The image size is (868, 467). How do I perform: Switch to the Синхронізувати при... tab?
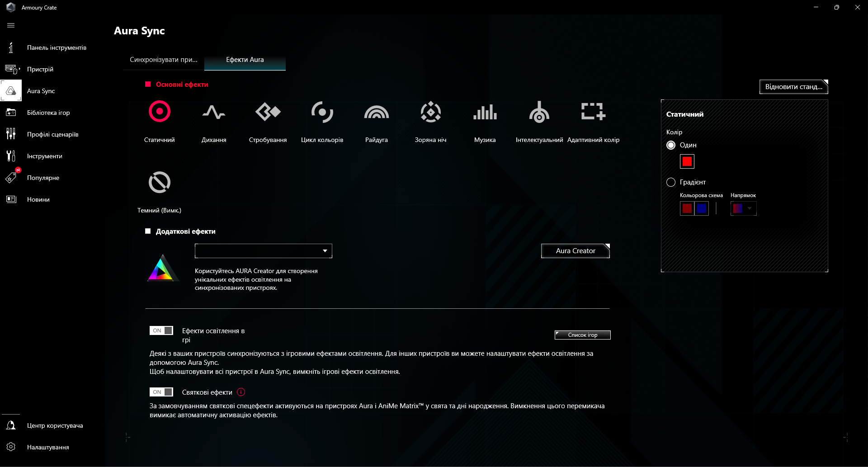[163, 59]
